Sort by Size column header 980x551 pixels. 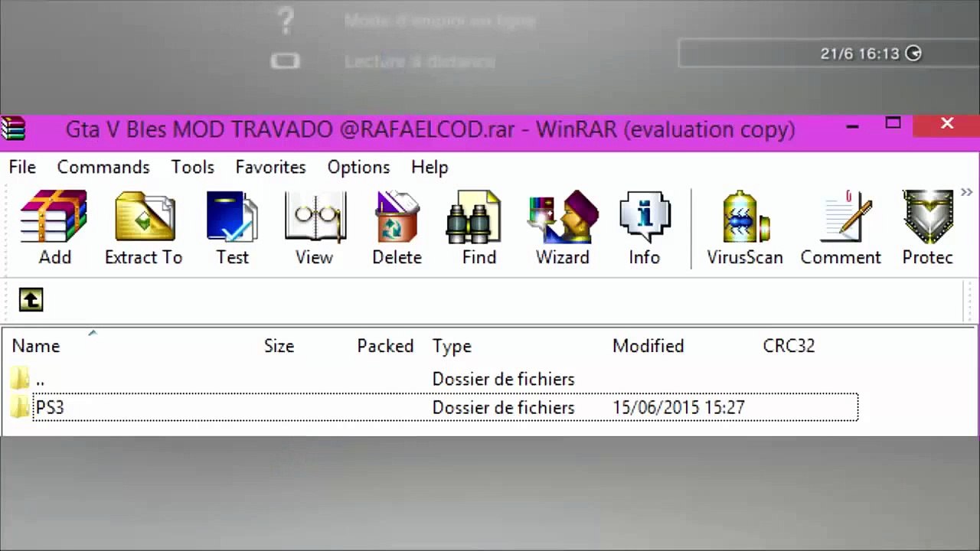(279, 346)
